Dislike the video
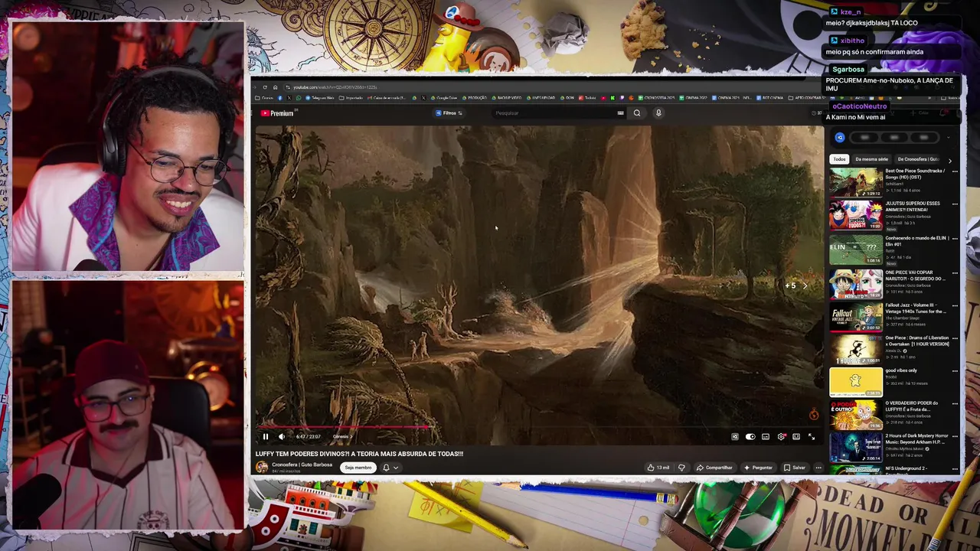The height and width of the screenshot is (551, 980). pyautogui.click(x=681, y=468)
